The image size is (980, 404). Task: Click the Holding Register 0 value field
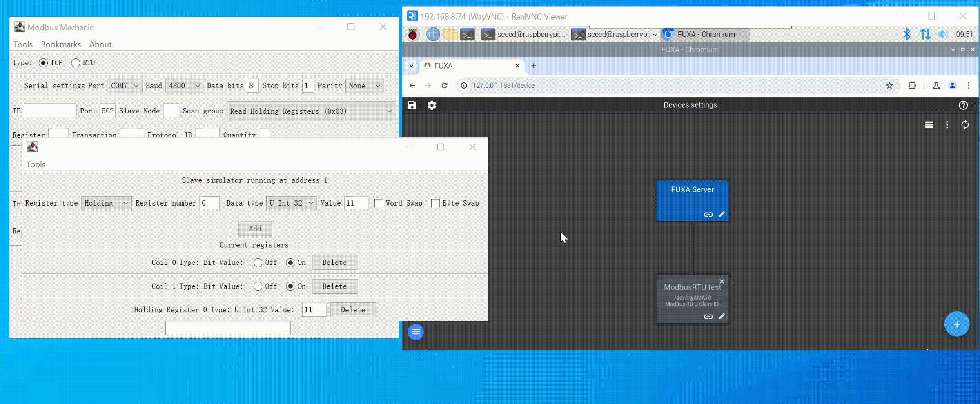(x=314, y=310)
